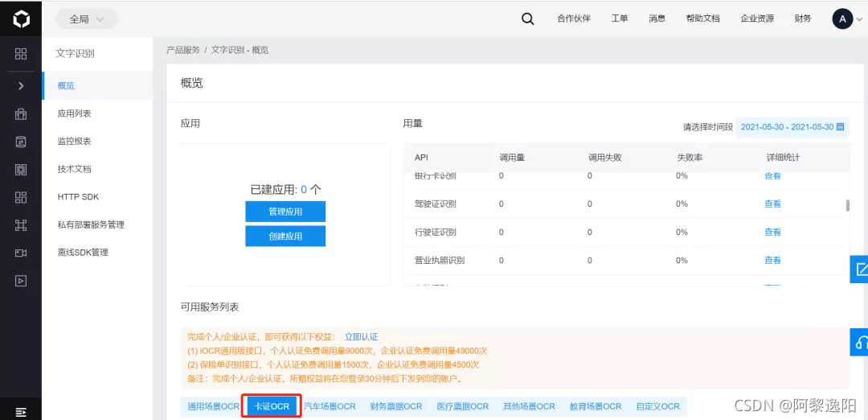Click the 行驶证识别 API name cell

coord(435,233)
